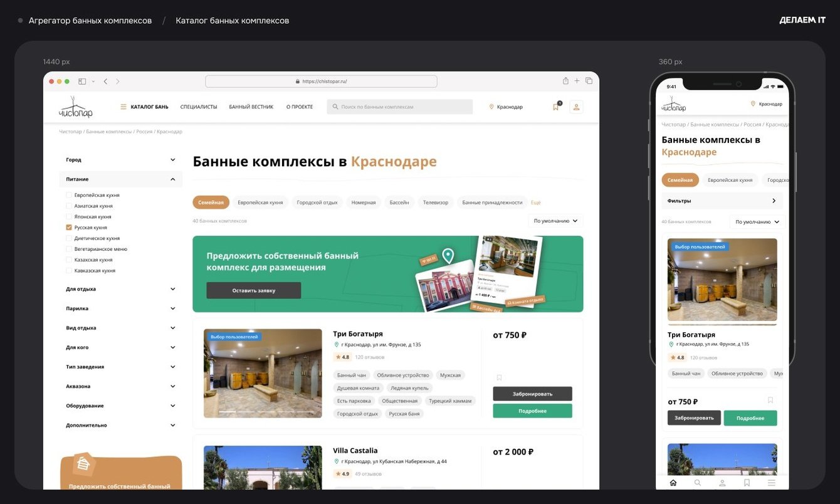The height and width of the screenshot is (504, 840).
Task: Click desktop Подробнее for Три Богатыря
Action: (532, 411)
